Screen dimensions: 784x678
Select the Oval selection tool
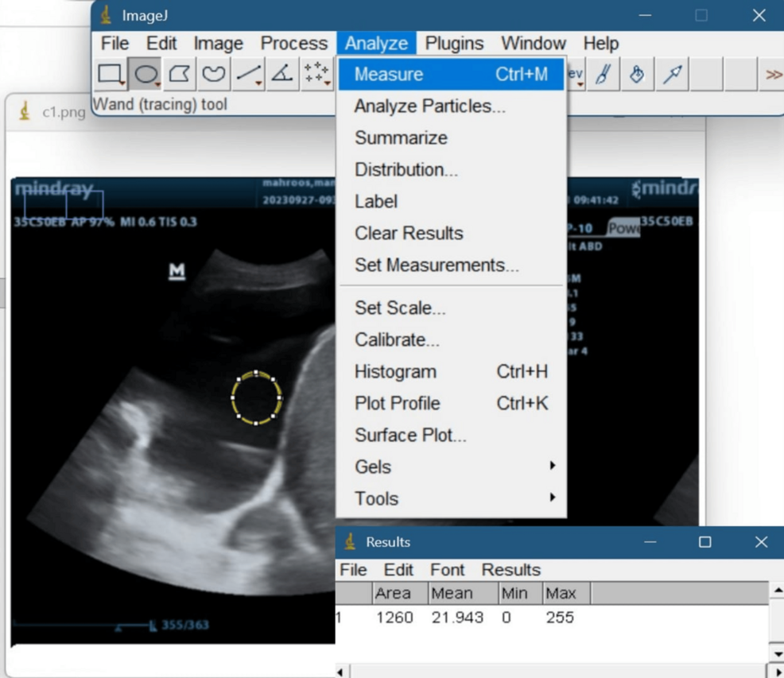[x=146, y=75]
